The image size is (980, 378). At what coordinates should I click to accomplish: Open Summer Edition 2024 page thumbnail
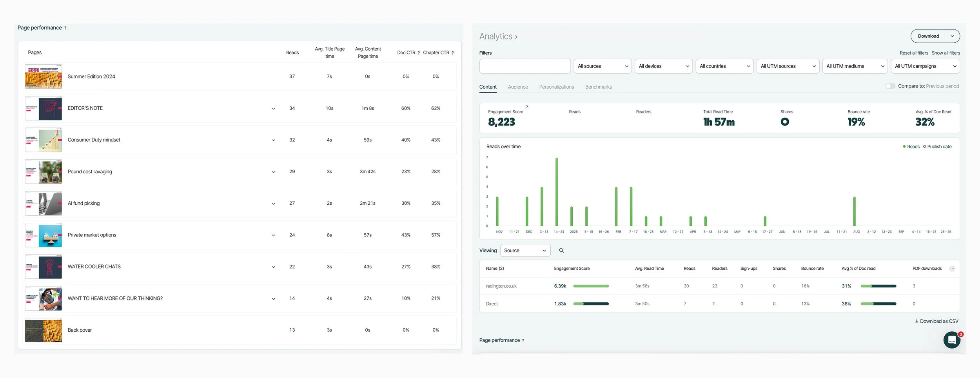[x=44, y=77]
